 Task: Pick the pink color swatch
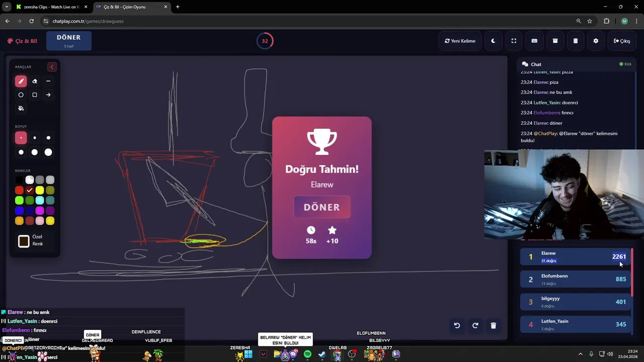(x=40, y=221)
